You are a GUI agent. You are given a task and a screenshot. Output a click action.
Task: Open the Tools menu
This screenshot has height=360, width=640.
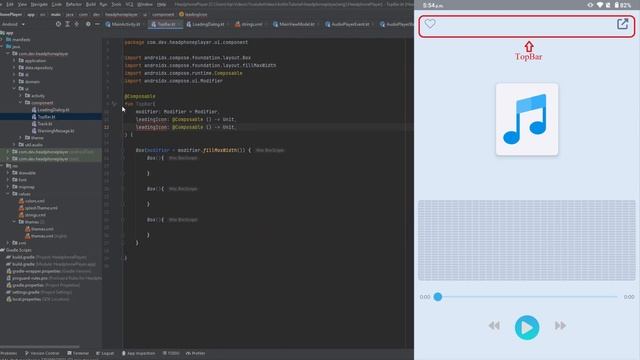(x=116, y=4)
